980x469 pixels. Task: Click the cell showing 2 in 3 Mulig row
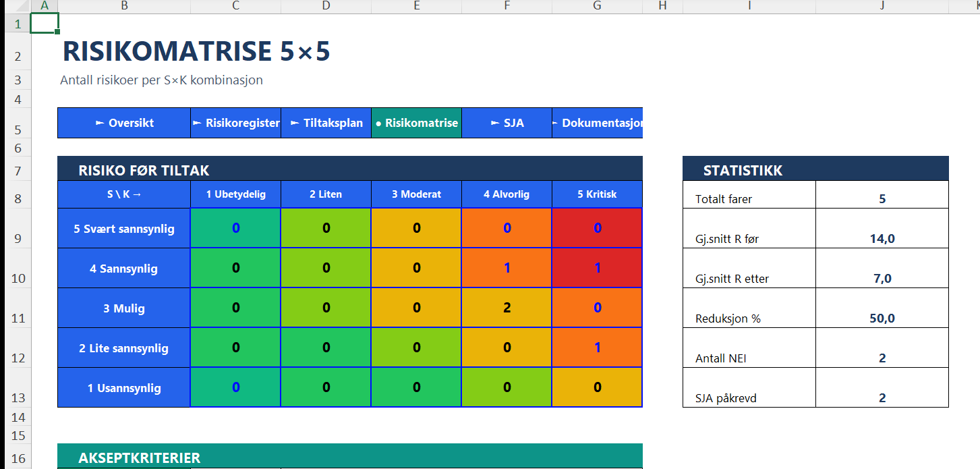click(x=507, y=308)
